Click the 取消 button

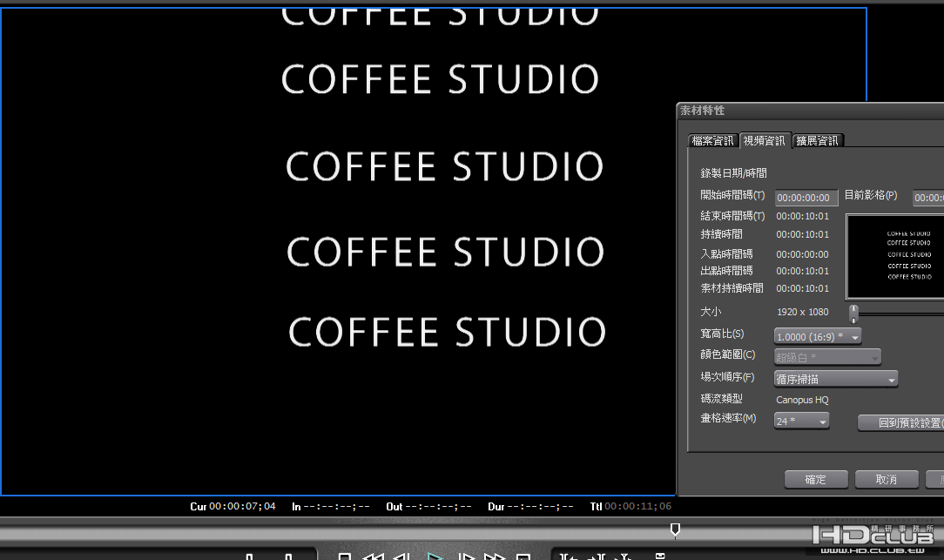(887, 479)
